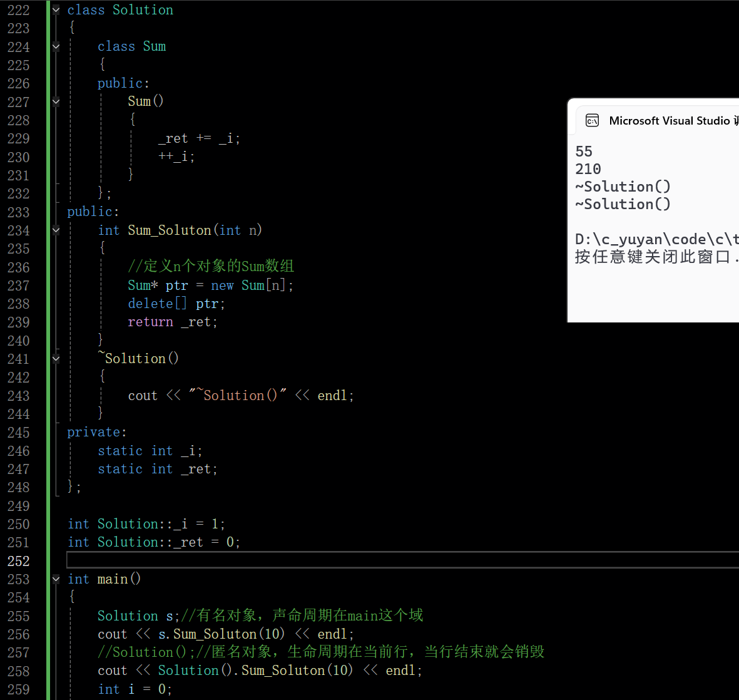
Task: Click "int i = 0;" on line 259
Action: [135, 689]
